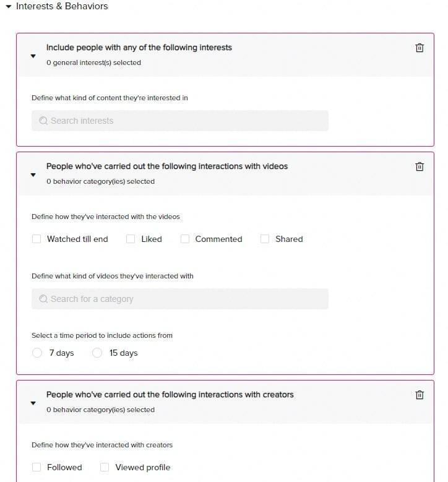
Task: Collapse the Interests & Behaviors section
Action: coord(9,6)
